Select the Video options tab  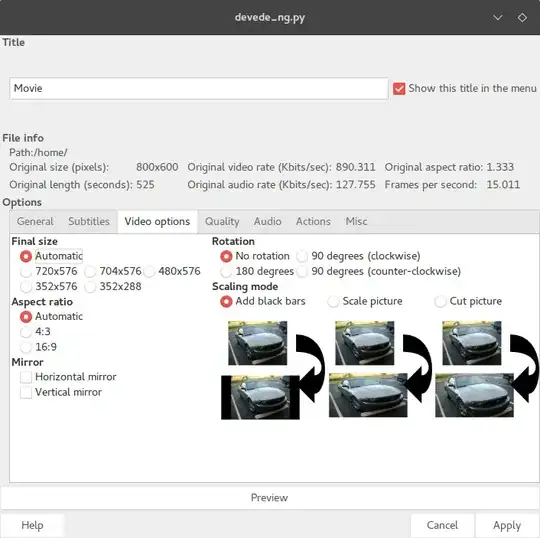pos(157,221)
